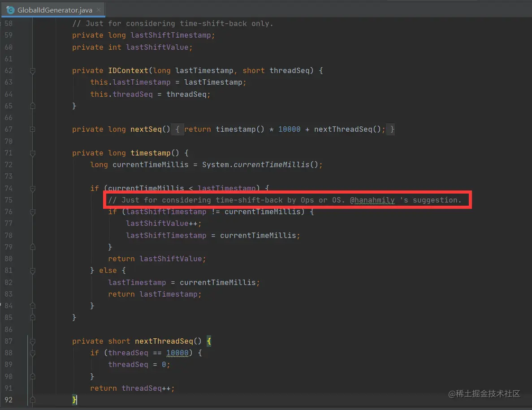The image size is (532, 410).
Task: Click the fold end marker at line 85
Action: coord(33,317)
